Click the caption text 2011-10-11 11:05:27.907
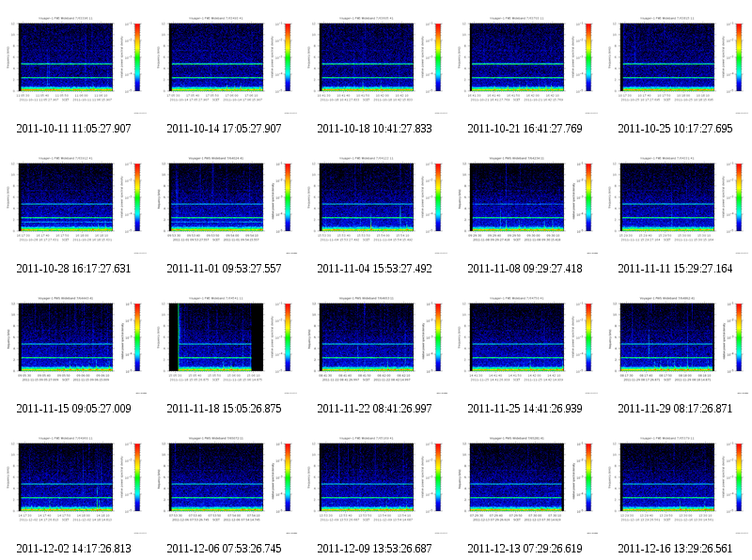Image resolution: width=752 pixels, height=560 pixels. (74, 129)
